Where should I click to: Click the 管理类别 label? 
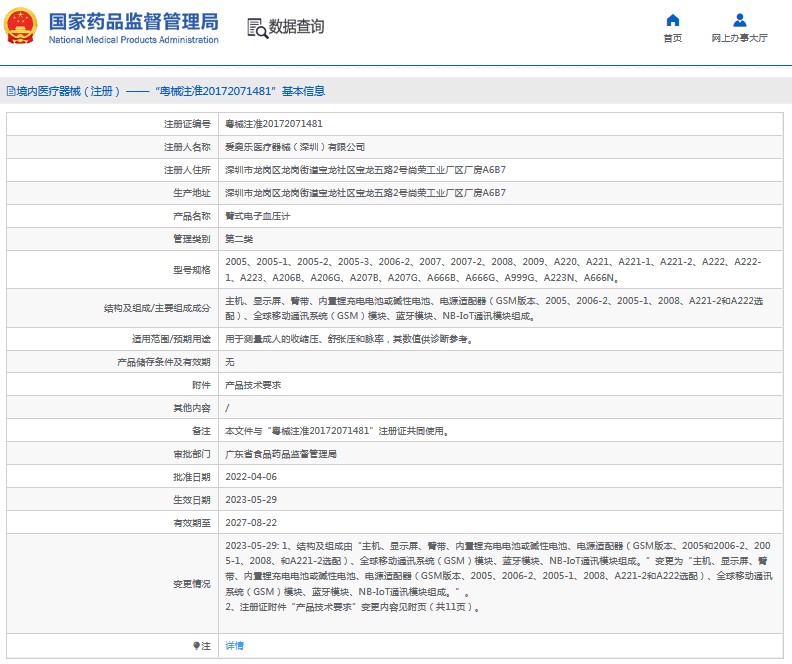pos(192,239)
